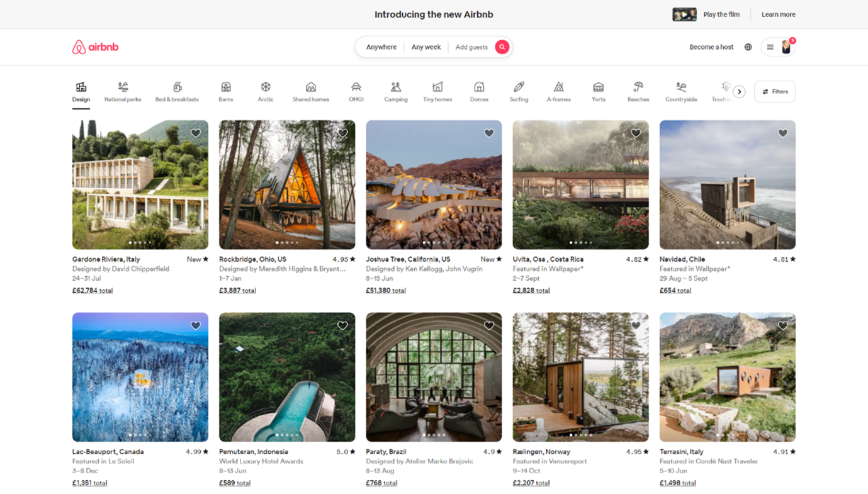Select the Beaches category icon
Image resolution: width=868 pixels, height=494 pixels.
(x=638, y=87)
